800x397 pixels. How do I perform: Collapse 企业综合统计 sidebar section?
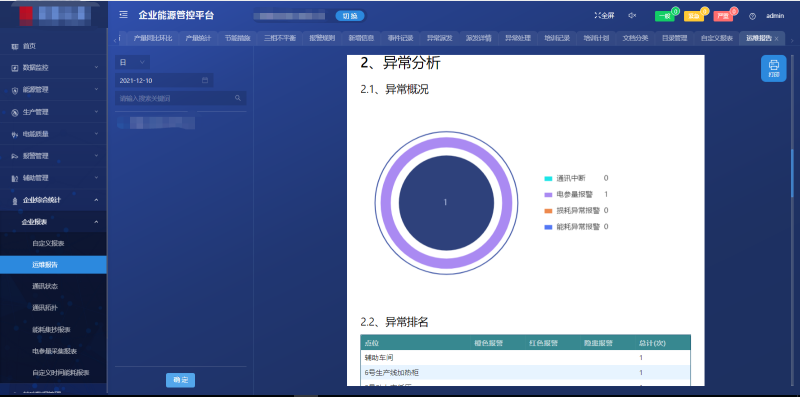tap(53, 200)
